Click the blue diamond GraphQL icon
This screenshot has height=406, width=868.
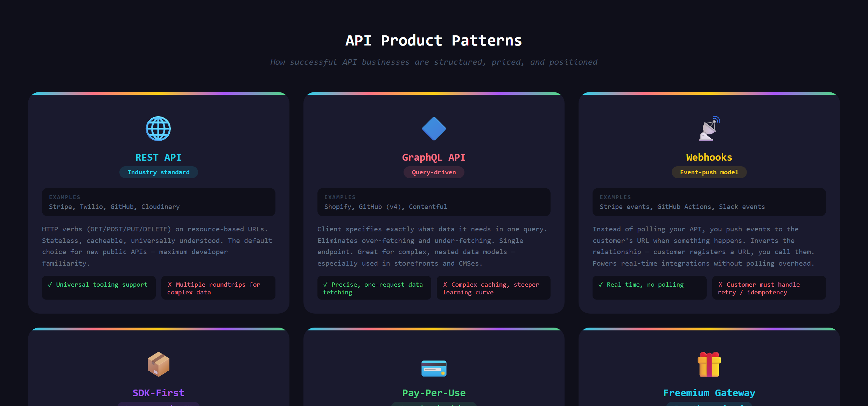[x=434, y=128]
